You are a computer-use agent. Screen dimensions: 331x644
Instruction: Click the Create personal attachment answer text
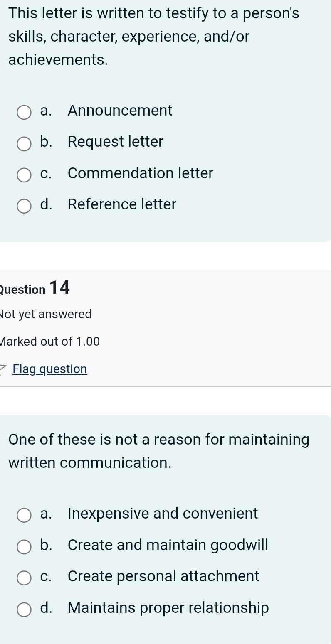click(x=163, y=576)
